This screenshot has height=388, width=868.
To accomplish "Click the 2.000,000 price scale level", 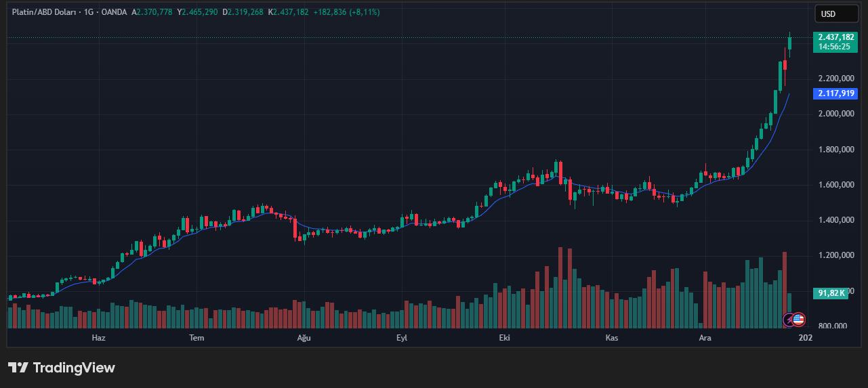I will pyautogui.click(x=836, y=114).
